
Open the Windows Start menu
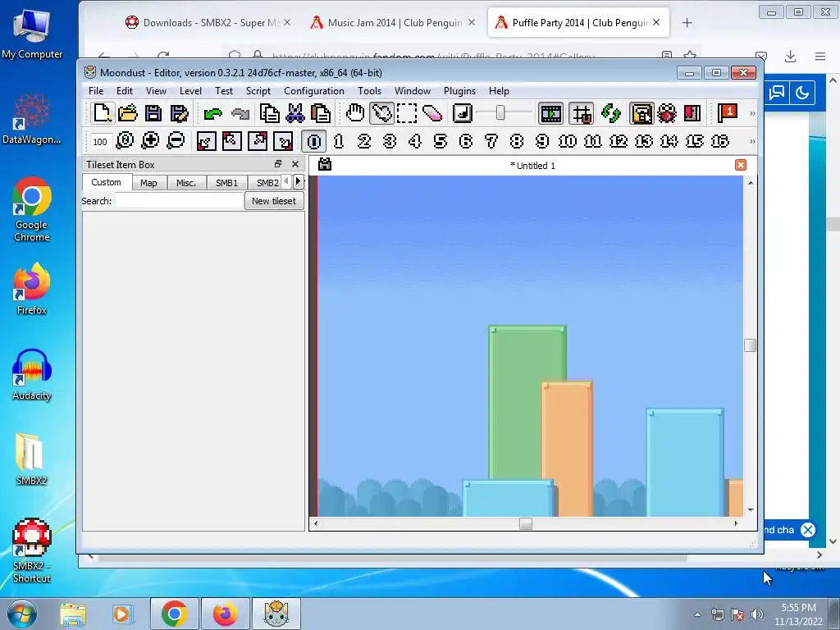(21, 614)
